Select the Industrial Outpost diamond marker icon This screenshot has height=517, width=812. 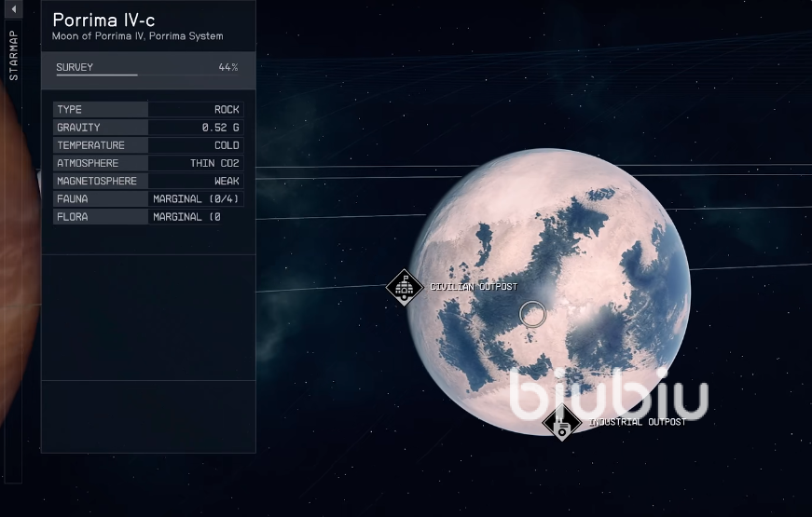click(x=561, y=422)
